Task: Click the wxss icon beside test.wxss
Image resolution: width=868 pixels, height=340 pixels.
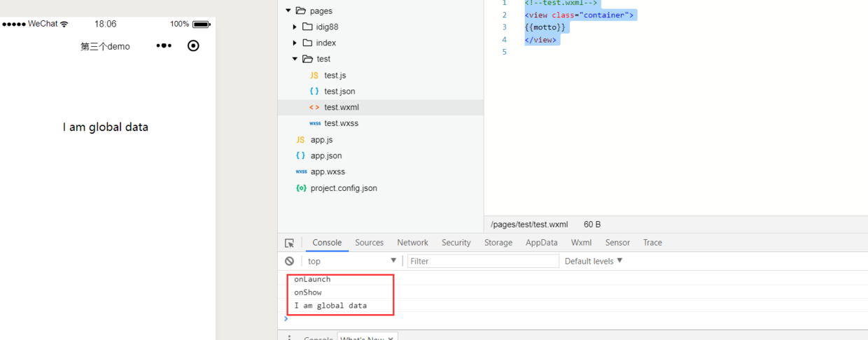Action: coord(315,123)
